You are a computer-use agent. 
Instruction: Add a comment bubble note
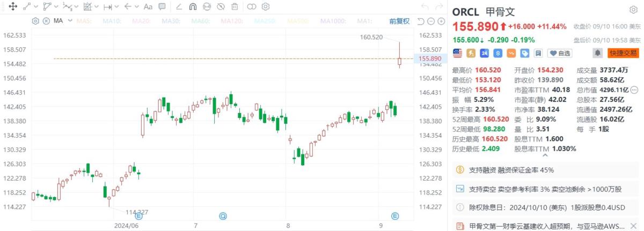click(x=162, y=6)
